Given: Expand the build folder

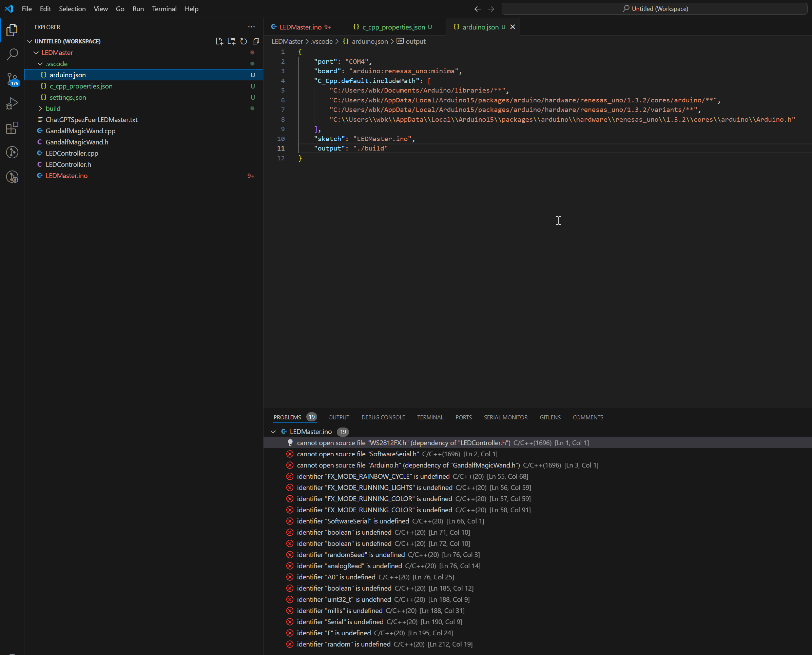Looking at the screenshot, I should click(40, 109).
